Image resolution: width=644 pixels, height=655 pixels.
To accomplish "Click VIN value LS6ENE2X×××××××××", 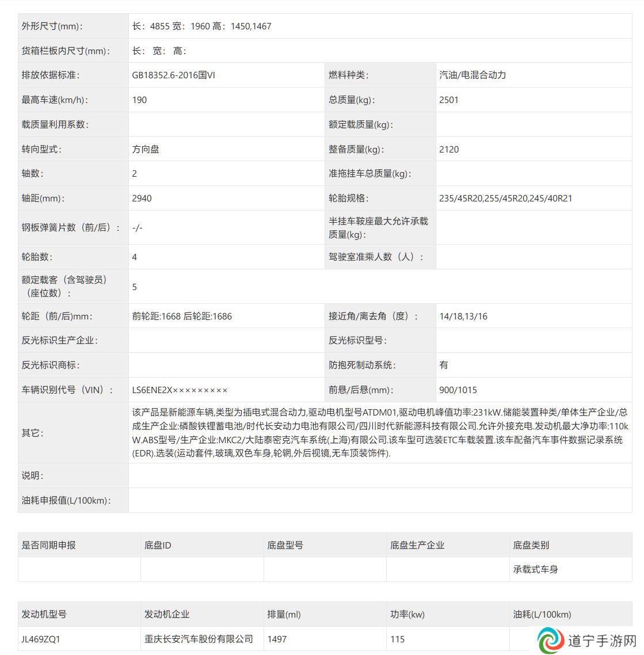I will coord(180,390).
